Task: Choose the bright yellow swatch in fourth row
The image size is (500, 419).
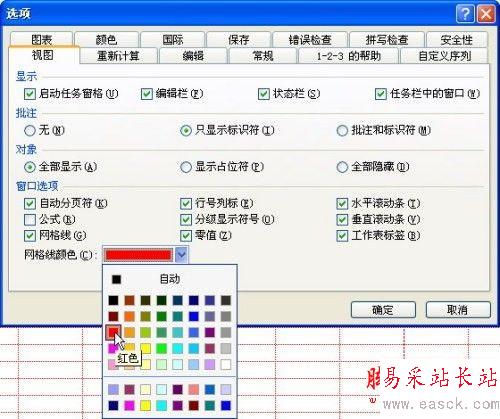Action: [146, 348]
